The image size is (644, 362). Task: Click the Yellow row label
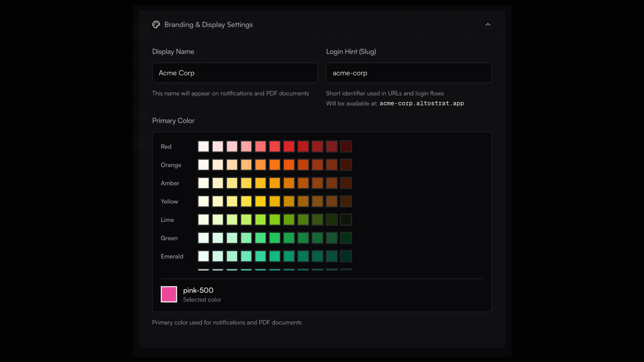coord(169,201)
